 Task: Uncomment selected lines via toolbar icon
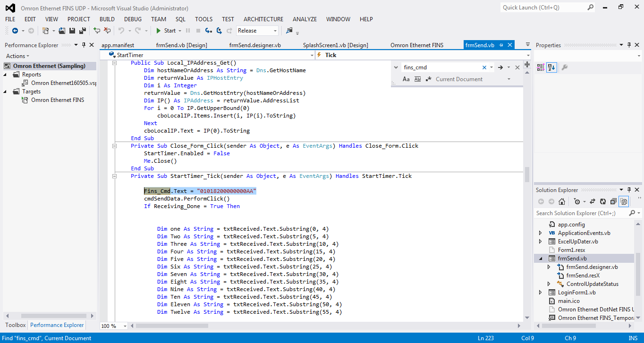107,31
